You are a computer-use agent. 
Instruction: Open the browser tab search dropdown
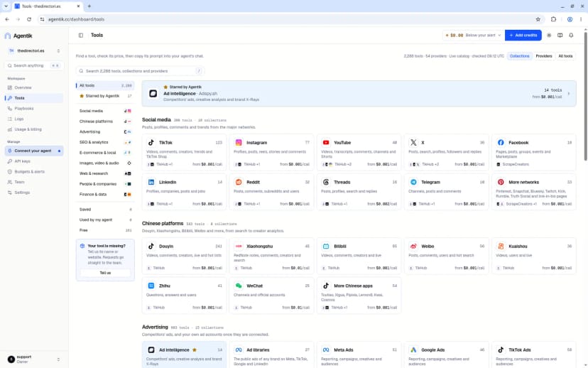tap(6, 6)
